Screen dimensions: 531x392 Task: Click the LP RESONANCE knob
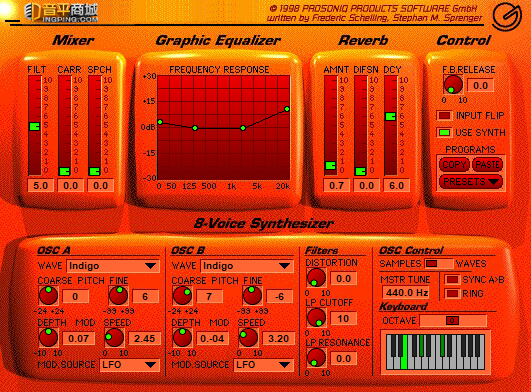[316, 357]
